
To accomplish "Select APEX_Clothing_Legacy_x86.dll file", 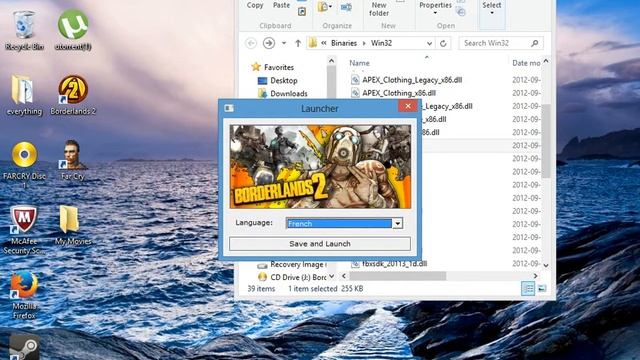I will tap(412, 80).
